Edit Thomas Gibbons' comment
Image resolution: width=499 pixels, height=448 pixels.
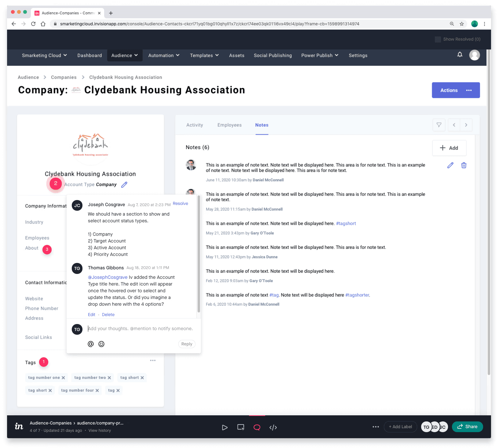pos(92,315)
